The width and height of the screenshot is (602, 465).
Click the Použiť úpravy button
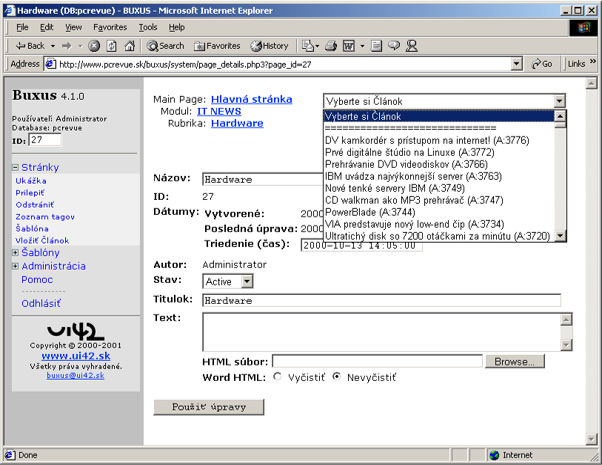207,407
